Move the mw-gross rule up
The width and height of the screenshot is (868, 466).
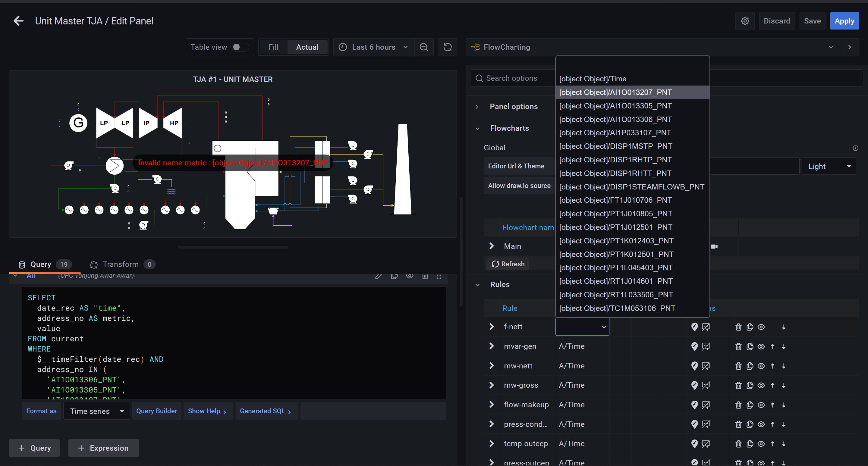pos(772,385)
